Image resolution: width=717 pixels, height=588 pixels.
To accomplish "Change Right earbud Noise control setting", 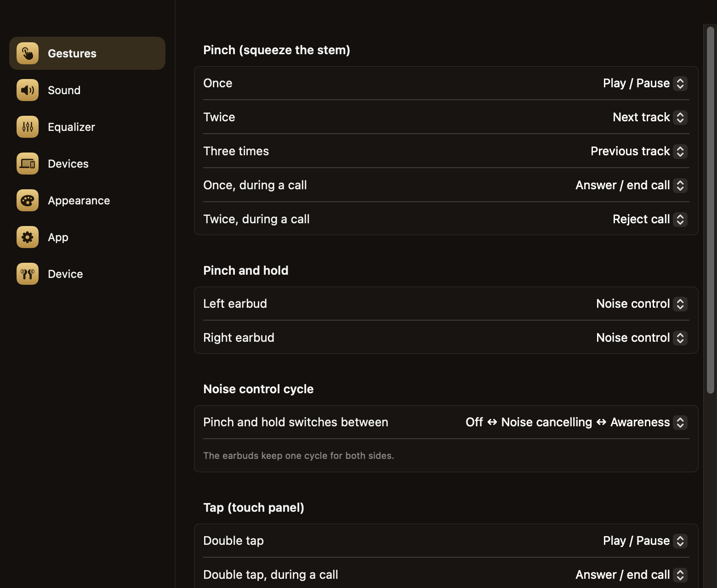I will click(x=642, y=338).
